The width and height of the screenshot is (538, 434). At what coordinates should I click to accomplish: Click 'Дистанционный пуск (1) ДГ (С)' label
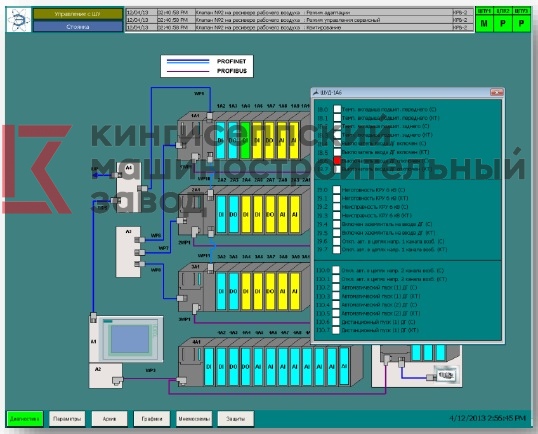click(378, 322)
